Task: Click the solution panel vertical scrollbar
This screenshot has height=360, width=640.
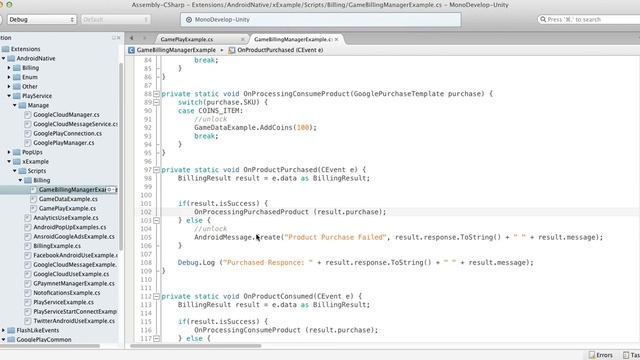Action: coord(121,157)
